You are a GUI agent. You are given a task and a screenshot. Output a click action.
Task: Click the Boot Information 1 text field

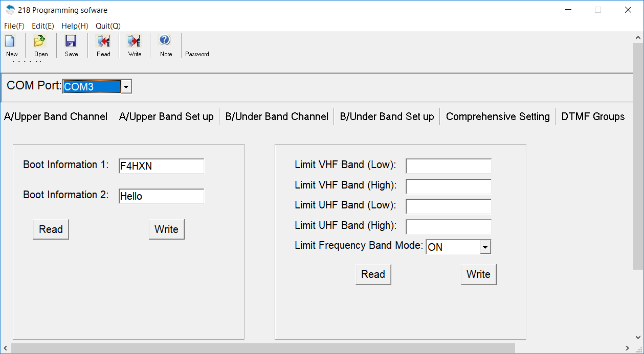pyautogui.click(x=161, y=166)
